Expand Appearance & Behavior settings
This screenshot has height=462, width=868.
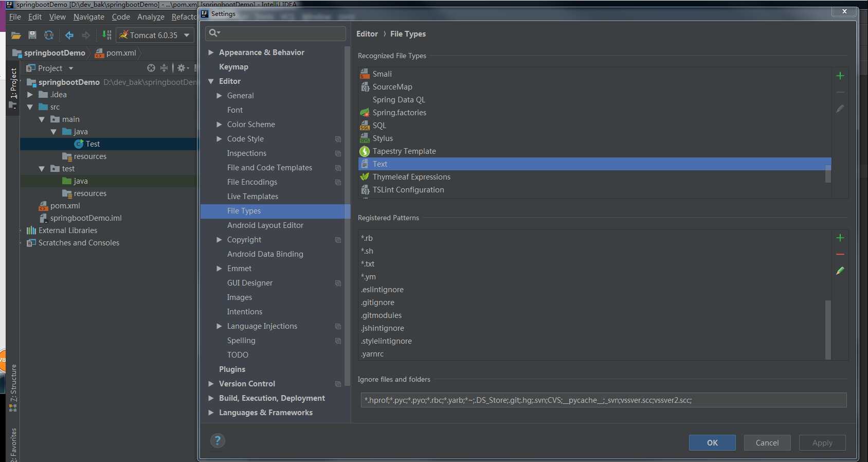(211, 52)
